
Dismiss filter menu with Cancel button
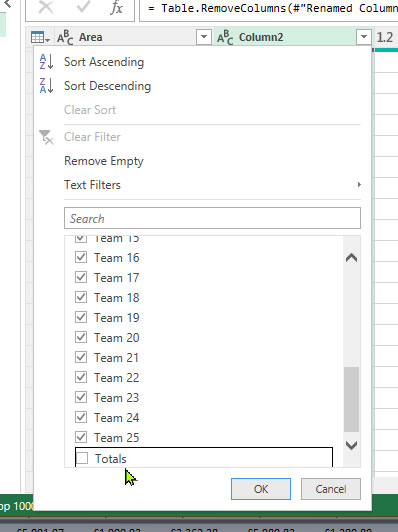(331, 489)
